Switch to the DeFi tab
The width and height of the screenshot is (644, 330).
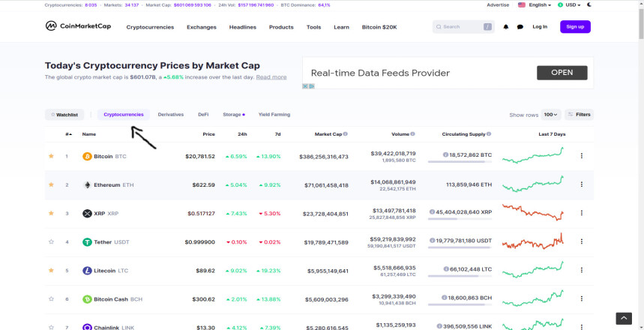[x=203, y=115]
